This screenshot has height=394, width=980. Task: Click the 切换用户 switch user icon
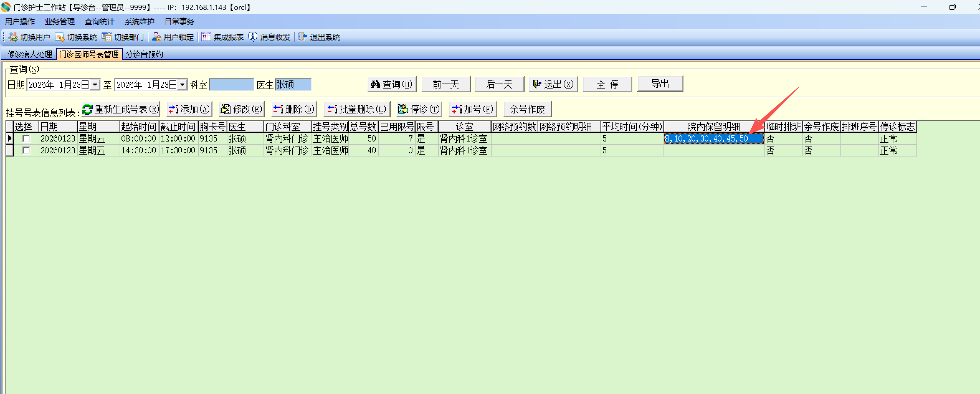pos(13,37)
